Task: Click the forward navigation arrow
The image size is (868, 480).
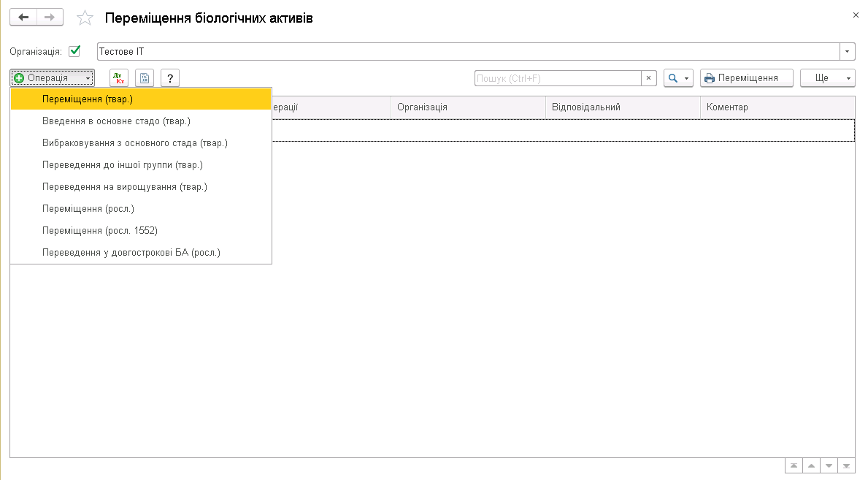Action: pyautogui.click(x=50, y=18)
